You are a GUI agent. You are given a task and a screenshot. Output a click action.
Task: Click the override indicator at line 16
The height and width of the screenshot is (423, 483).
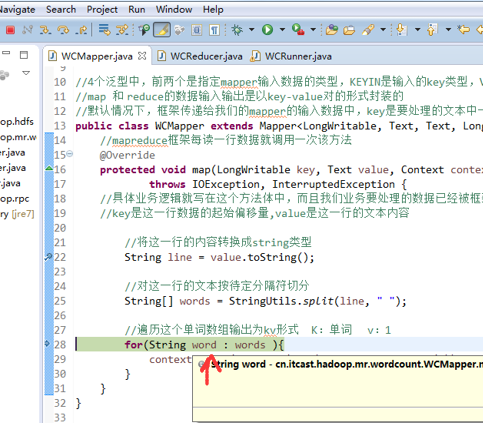49,169
